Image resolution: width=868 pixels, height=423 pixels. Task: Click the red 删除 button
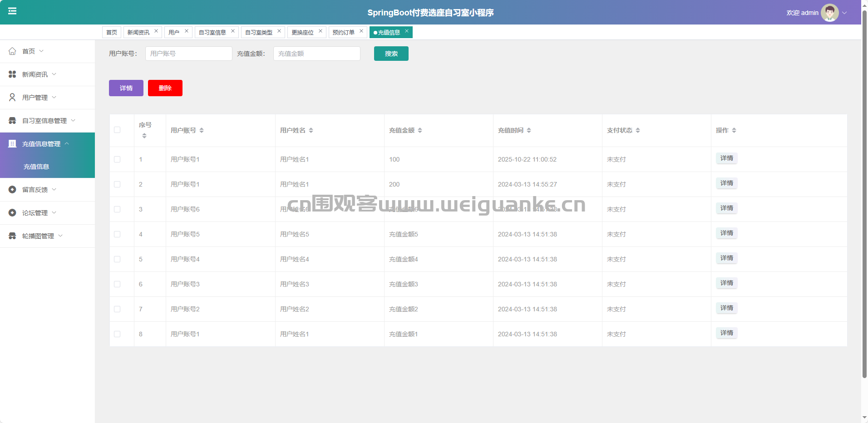pyautogui.click(x=165, y=88)
